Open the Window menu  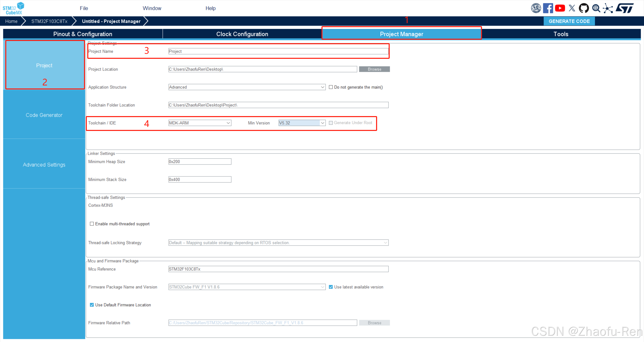[x=152, y=8]
